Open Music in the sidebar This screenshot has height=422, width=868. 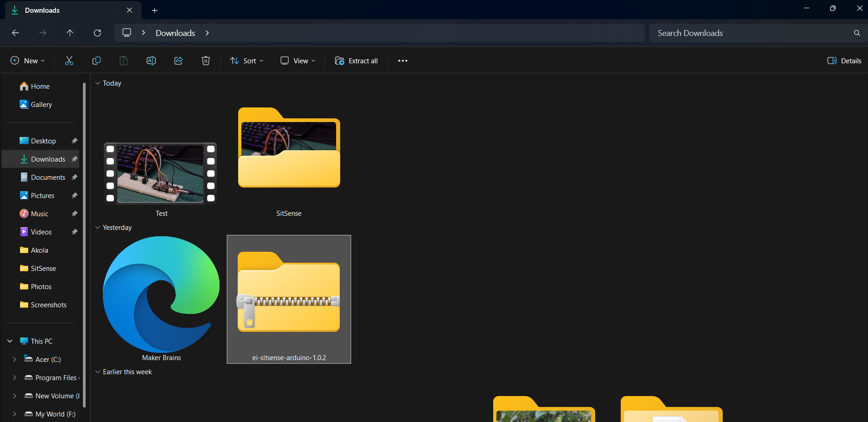[x=40, y=214]
